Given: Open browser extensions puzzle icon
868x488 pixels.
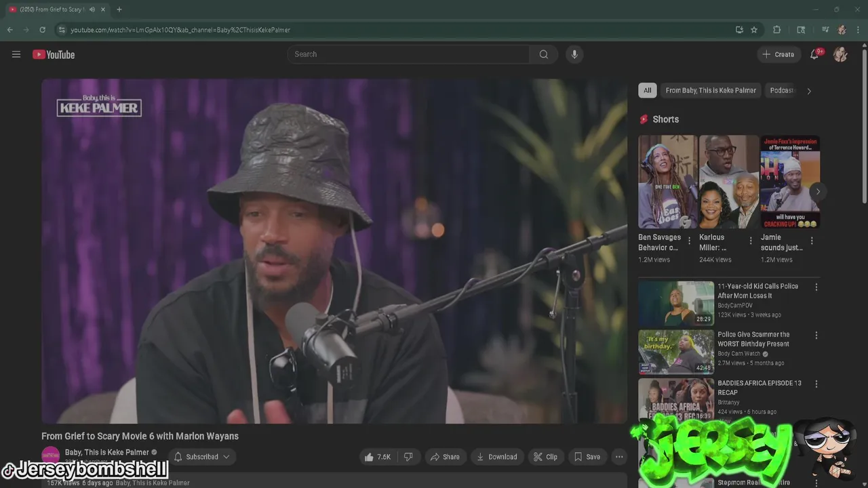Looking at the screenshot, I should click(777, 30).
